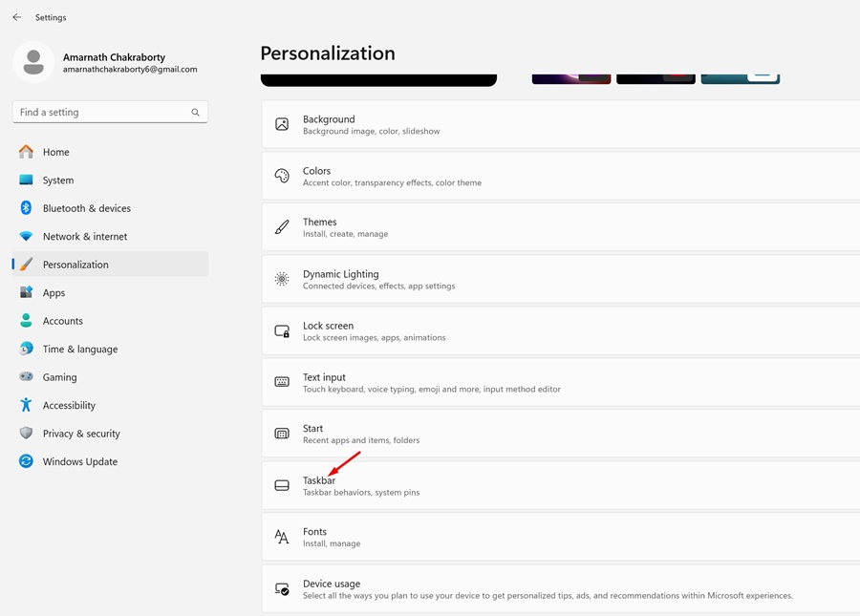860x616 pixels.
Task: Open the Themes option
Action: coord(561,227)
